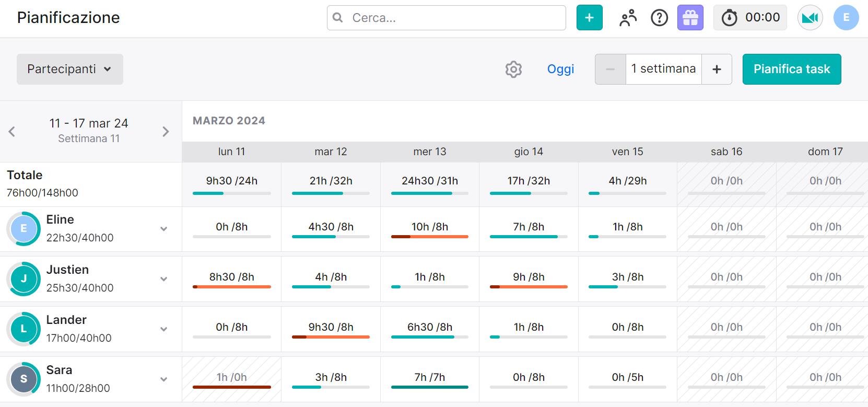Open planning settings gear icon
This screenshot has width=868, height=407.
[x=513, y=69]
